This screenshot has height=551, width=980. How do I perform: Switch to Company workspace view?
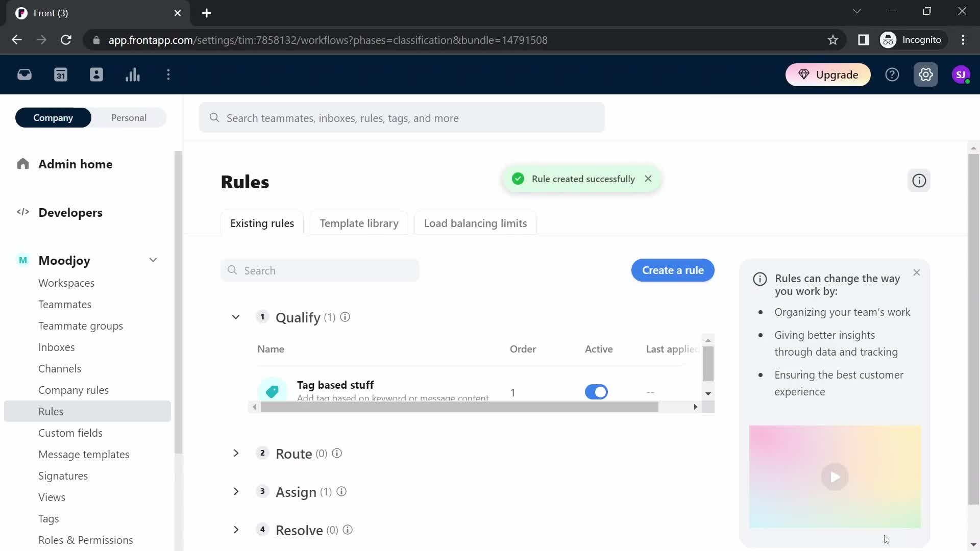click(53, 118)
